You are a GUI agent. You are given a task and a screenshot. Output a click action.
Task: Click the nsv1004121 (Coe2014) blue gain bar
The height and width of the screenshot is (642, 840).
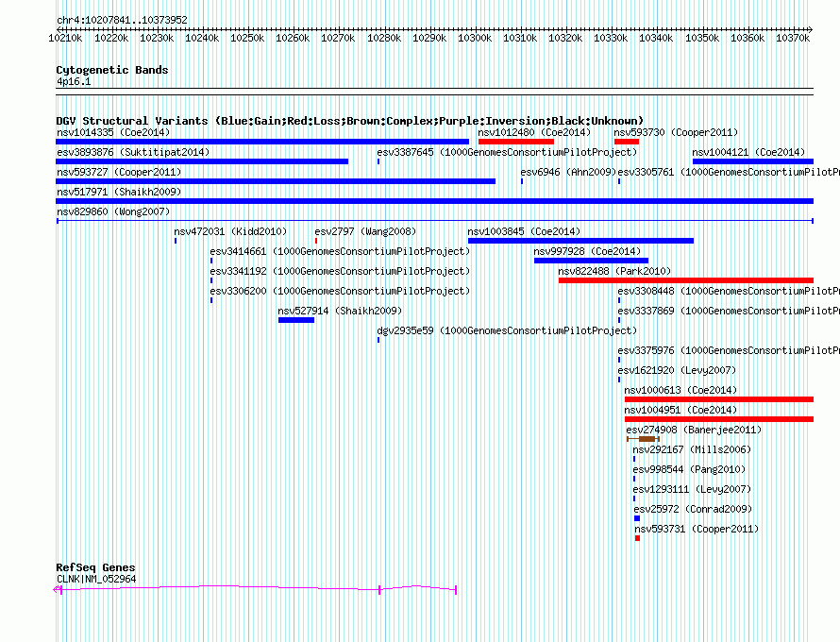752,161
